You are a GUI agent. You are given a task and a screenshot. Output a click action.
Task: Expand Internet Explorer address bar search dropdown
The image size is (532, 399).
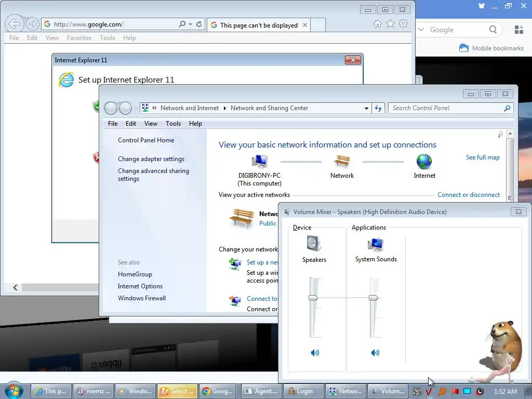pyautogui.click(x=190, y=24)
